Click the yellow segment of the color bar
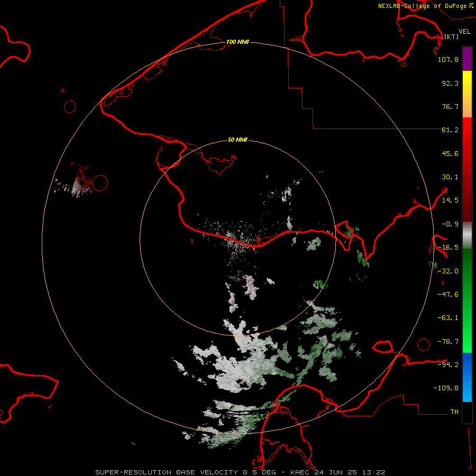The height and width of the screenshot is (476, 476). click(467, 84)
